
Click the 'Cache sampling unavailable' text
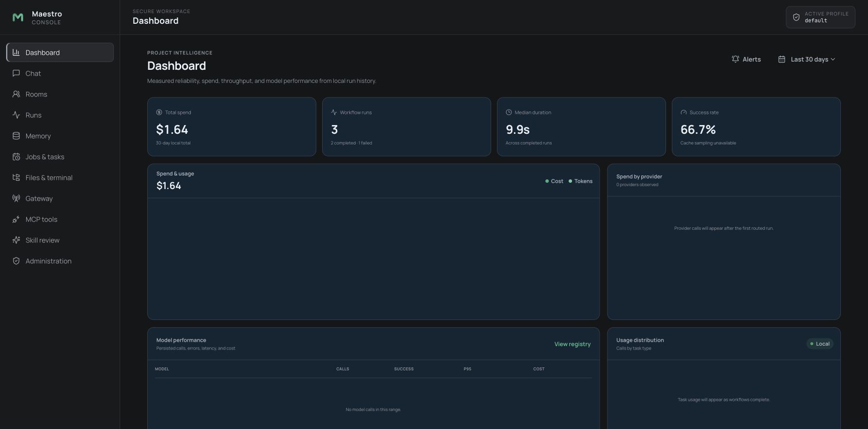708,143
